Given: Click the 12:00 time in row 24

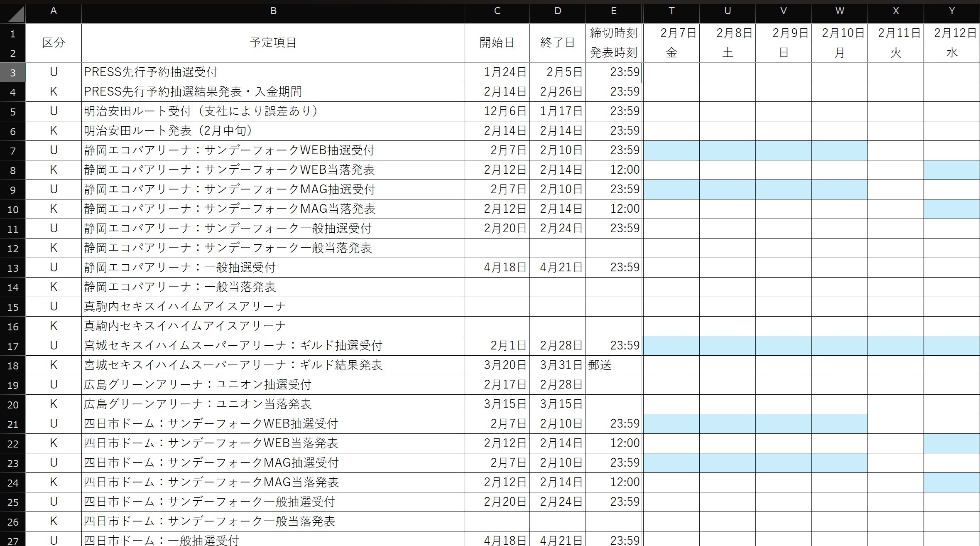Looking at the screenshot, I should 614,482.
